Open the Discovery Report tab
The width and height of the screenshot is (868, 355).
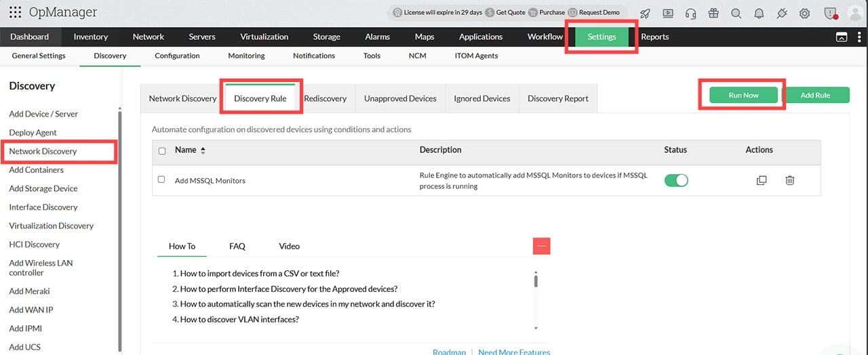point(558,98)
